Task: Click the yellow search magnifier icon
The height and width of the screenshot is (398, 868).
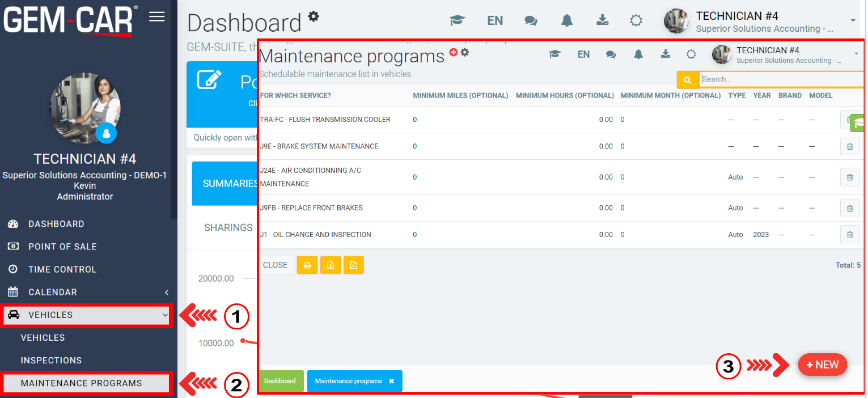Action: 687,80
